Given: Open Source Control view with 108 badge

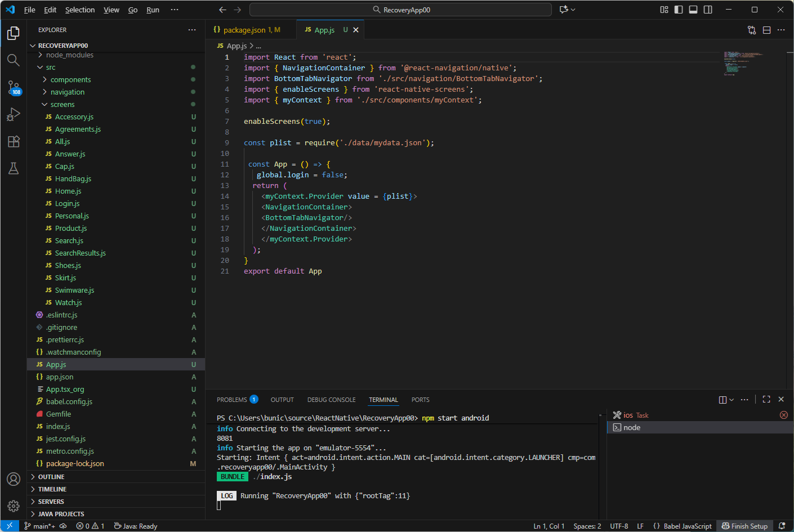Looking at the screenshot, I should (14, 87).
